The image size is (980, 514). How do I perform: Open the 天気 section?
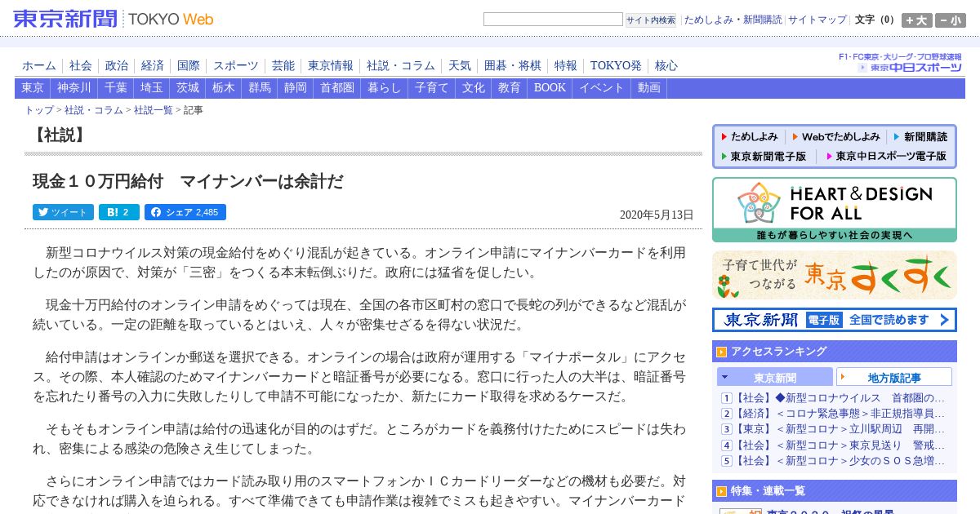point(460,66)
